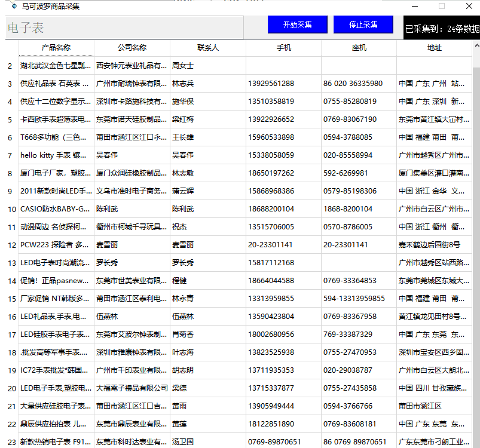Click the 联系人 column header

pos(207,48)
